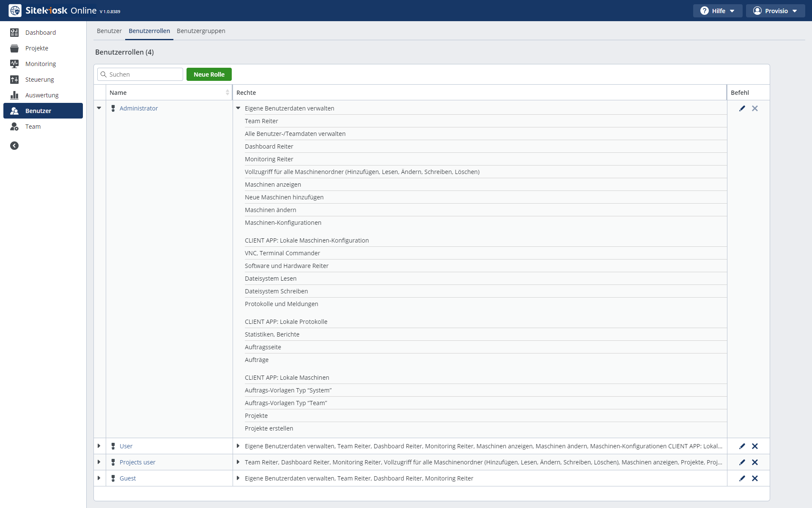Click the Dashboard sidebar icon
812x508 pixels.
[x=14, y=33]
